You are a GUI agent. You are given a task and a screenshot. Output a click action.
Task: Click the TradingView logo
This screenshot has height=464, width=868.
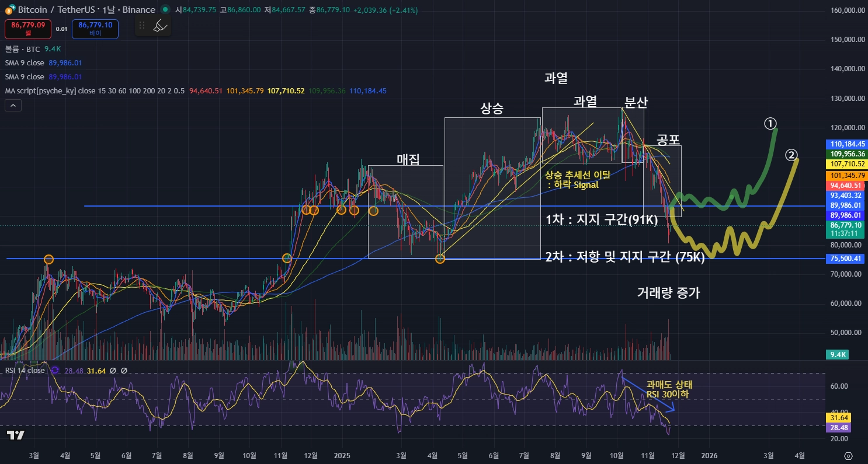click(x=15, y=435)
